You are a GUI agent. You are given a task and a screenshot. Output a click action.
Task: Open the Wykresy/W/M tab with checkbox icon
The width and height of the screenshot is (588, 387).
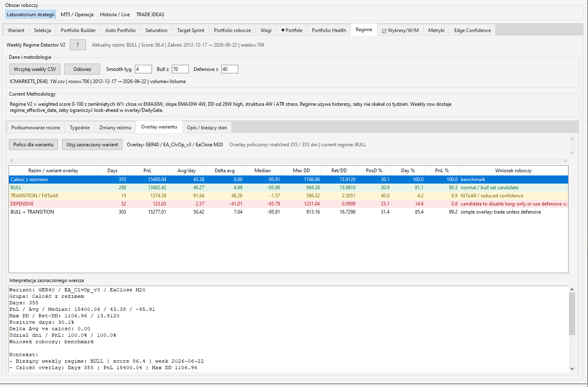pos(400,30)
